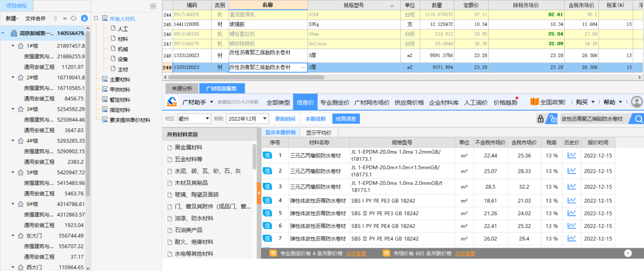This screenshot has height=271, width=644.
Task: Select the 黑金属材料 category
Action: (189, 147)
